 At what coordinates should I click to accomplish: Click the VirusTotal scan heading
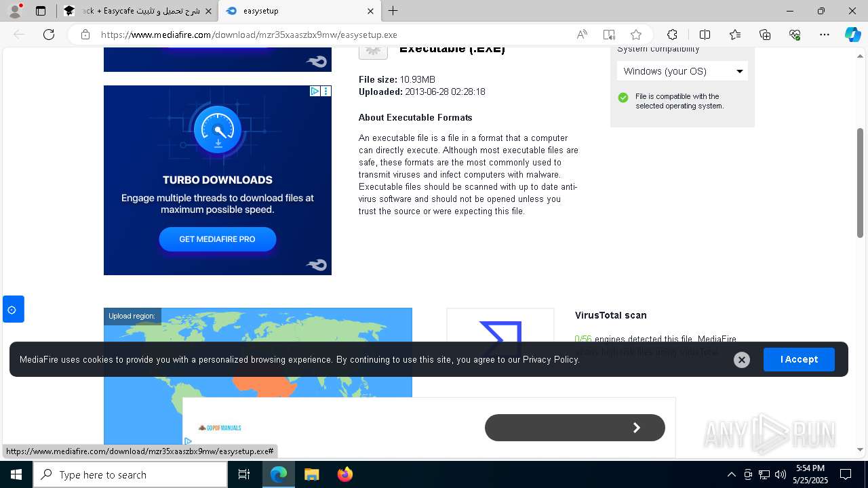coord(610,315)
